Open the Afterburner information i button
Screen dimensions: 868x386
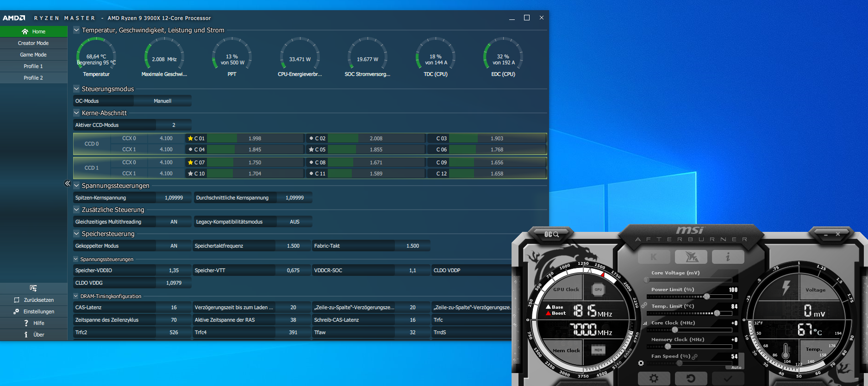[728, 257]
